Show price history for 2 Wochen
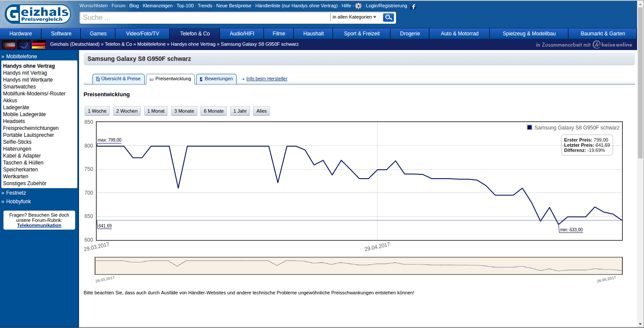 point(127,111)
